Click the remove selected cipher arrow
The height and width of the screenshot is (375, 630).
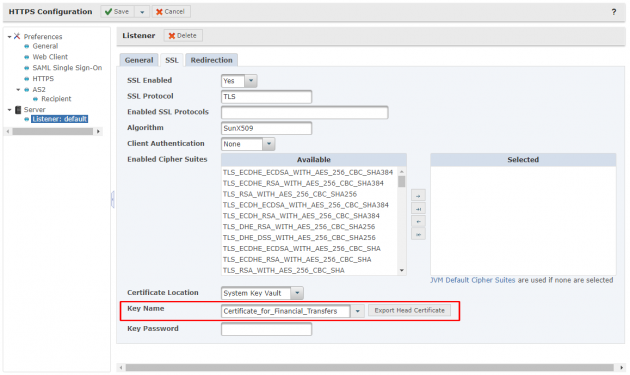tap(418, 221)
